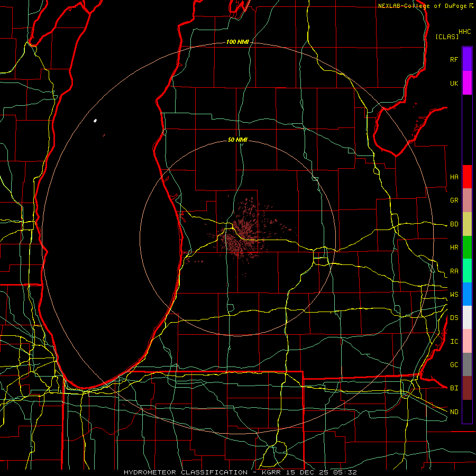Click the 100 NMI range ring label
Image resolution: width=476 pixels, height=476 pixels.
(x=237, y=42)
